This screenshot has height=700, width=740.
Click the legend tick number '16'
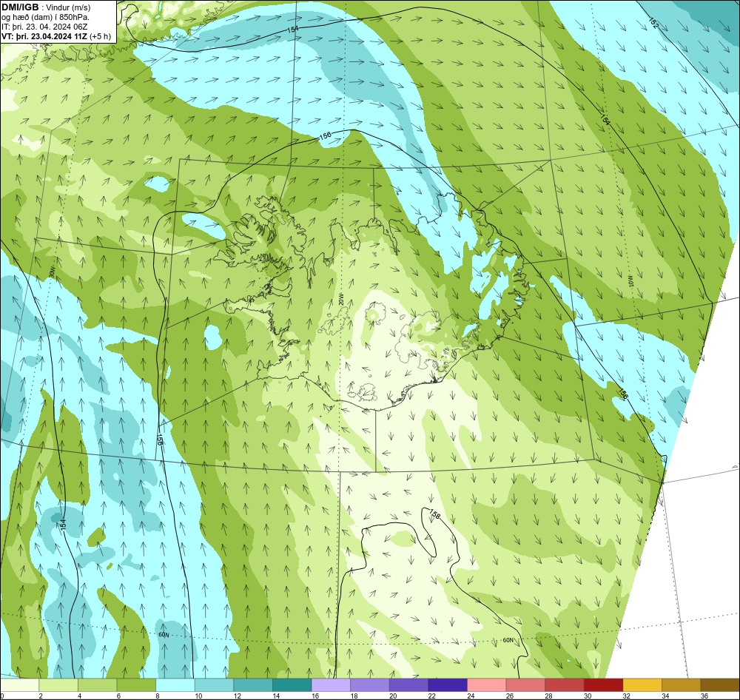click(x=314, y=696)
